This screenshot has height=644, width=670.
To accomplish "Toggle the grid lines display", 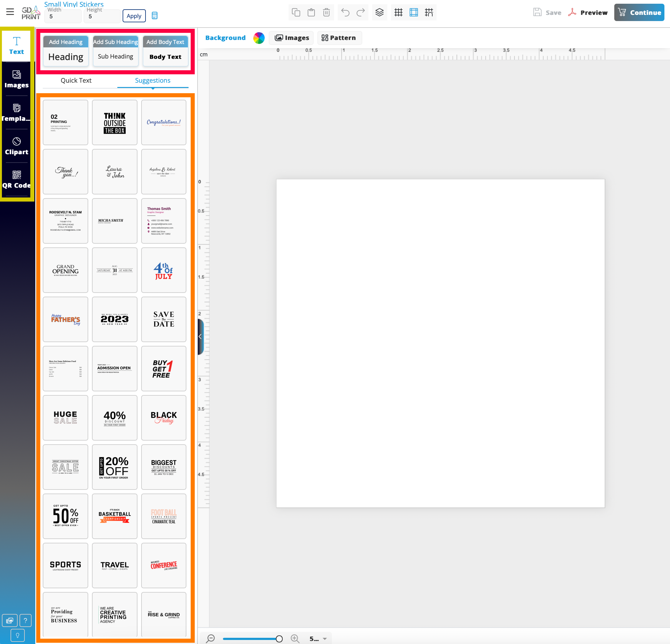I will 398,13.
